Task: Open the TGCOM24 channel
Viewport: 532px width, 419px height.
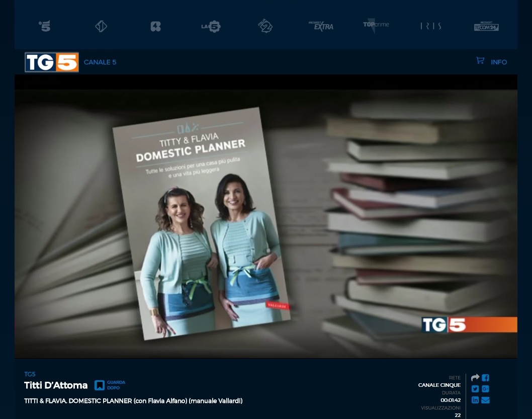Action: tap(486, 26)
